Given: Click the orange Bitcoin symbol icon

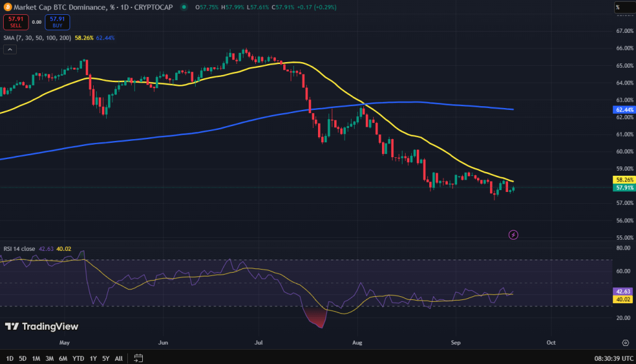Looking at the screenshot, I should [x=7, y=7].
